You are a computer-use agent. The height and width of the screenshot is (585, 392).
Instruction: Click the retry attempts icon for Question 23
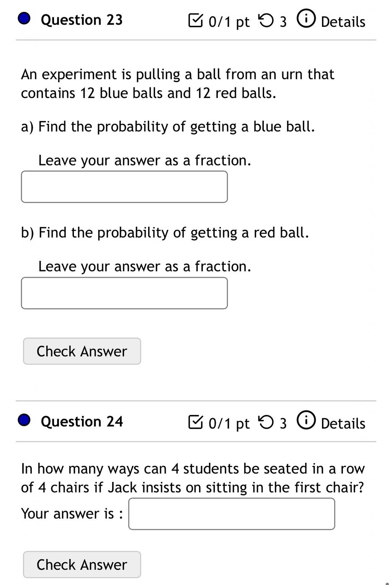coord(266,21)
